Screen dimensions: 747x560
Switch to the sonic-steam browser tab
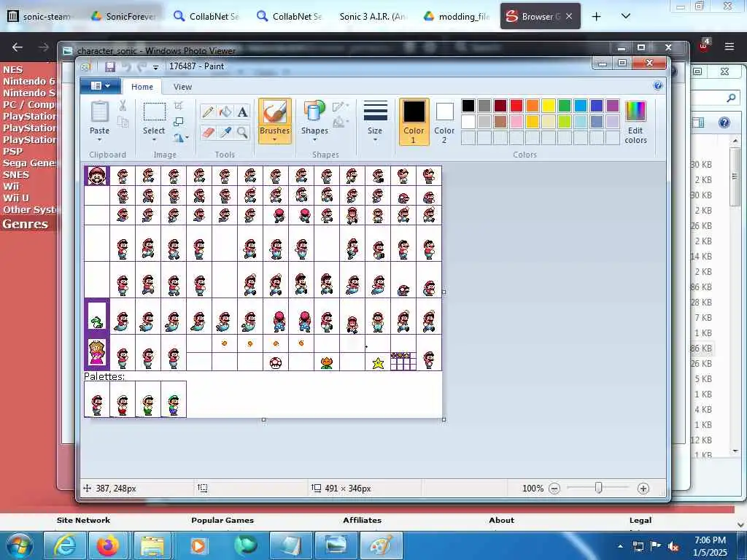pos(39,16)
